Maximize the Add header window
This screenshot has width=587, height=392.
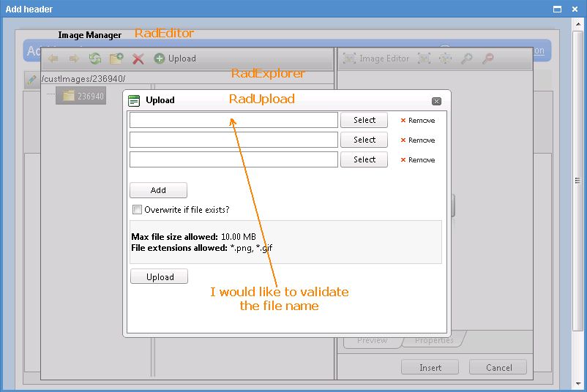pyautogui.click(x=558, y=9)
